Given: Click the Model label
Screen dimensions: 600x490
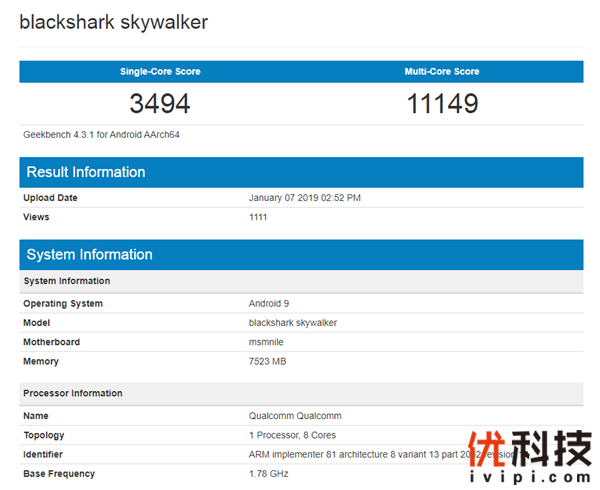Looking at the screenshot, I should pos(37,323).
